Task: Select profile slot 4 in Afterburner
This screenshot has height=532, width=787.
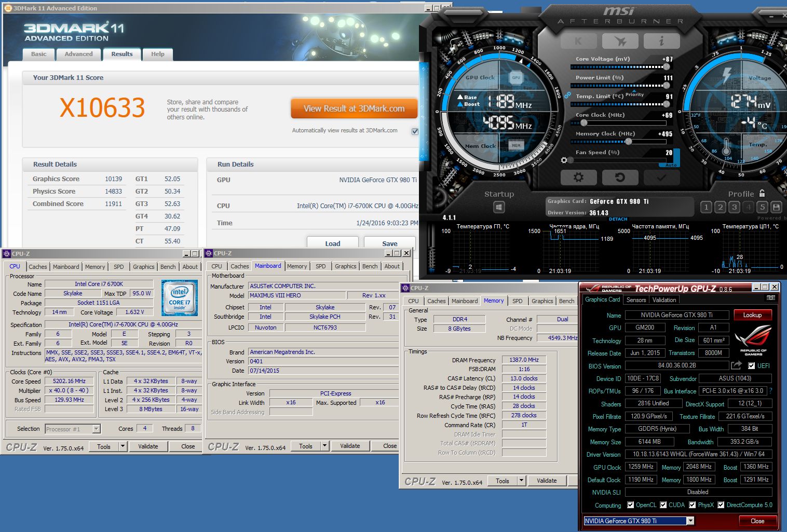Action: (748, 207)
